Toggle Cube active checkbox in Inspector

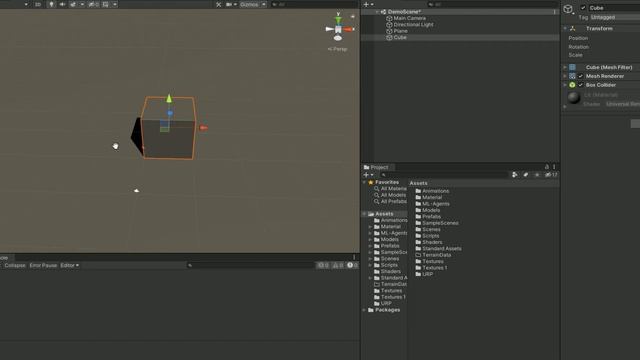pos(583,8)
